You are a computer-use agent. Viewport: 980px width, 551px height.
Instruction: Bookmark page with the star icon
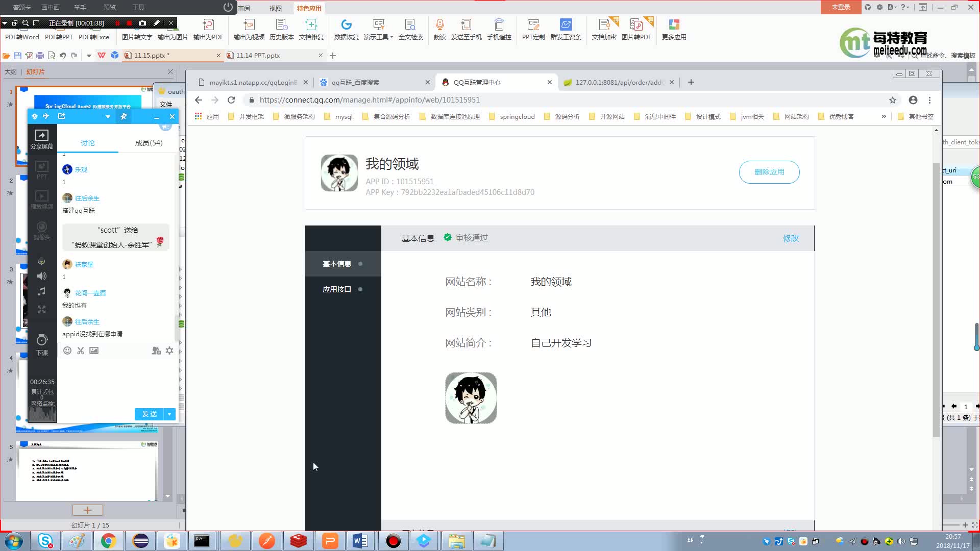point(893,100)
